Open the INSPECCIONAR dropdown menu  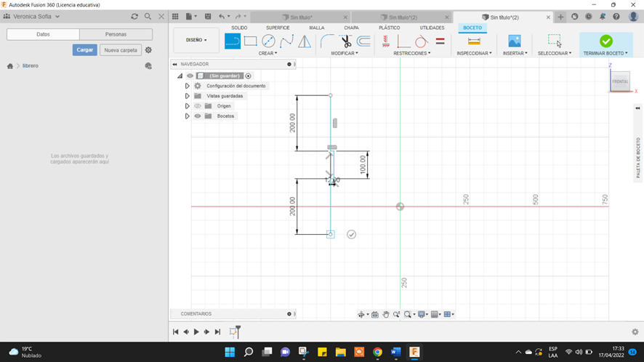click(x=474, y=53)
